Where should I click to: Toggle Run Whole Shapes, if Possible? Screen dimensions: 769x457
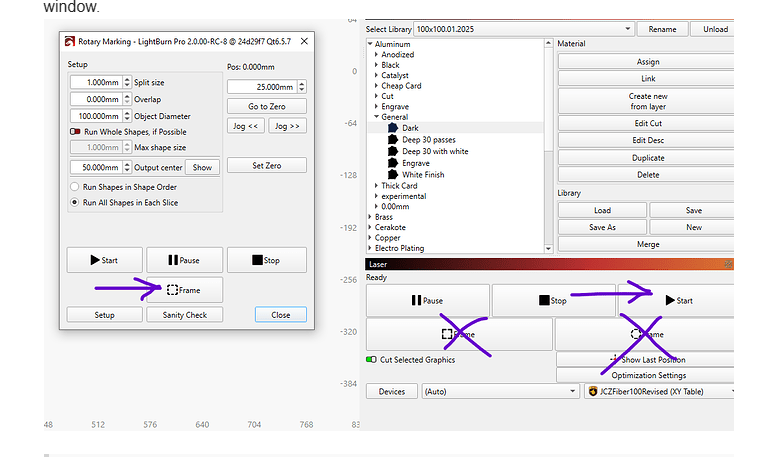[x=75, y=132]
